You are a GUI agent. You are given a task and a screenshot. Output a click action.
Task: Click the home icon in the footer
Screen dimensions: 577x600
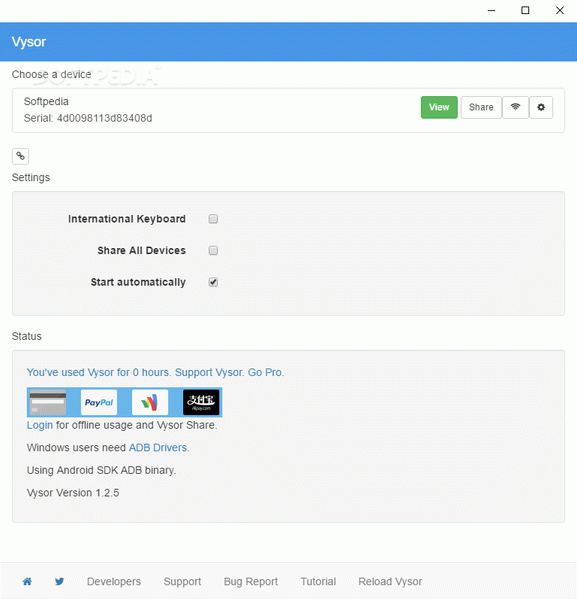tap(27, 582)
